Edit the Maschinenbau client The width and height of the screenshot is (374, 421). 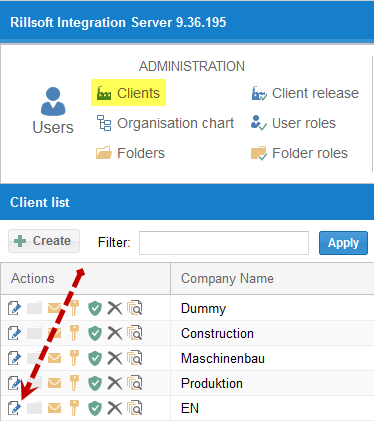click(x=14, y=358)
